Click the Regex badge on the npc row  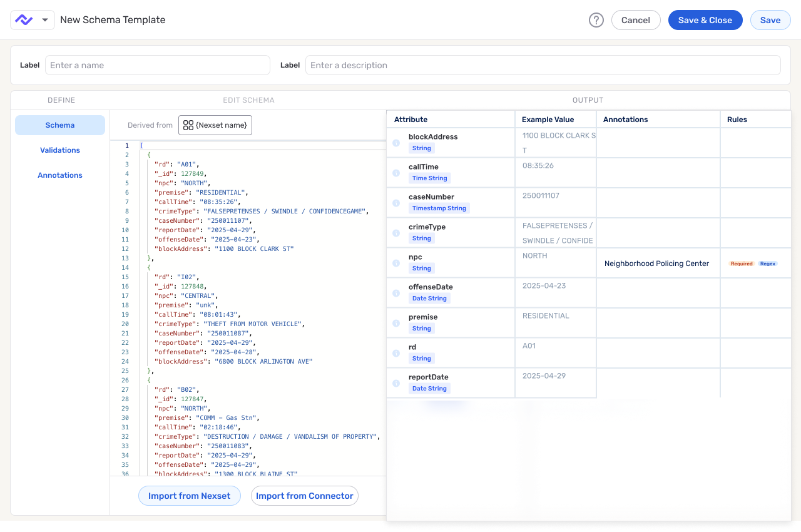(768, 263)
